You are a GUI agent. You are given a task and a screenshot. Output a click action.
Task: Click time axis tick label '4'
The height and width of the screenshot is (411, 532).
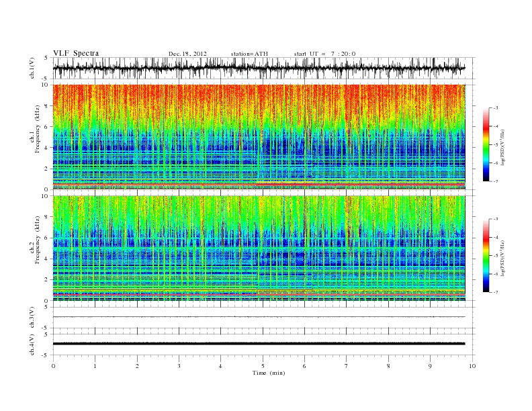coord(220,366)
